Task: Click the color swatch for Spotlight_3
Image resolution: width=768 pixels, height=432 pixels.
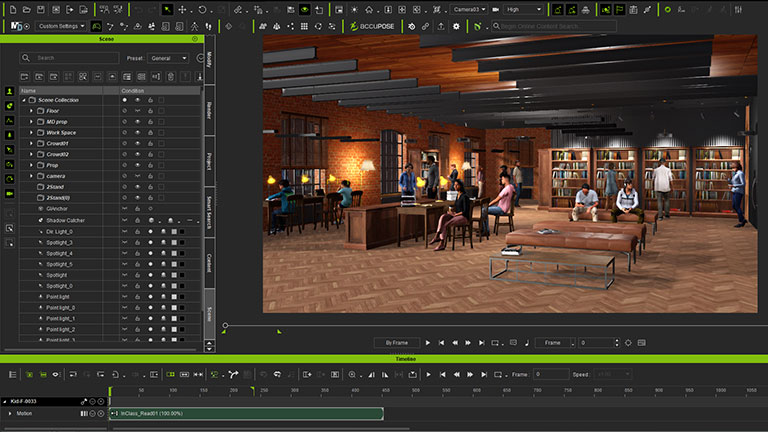Action: point(172,242)
